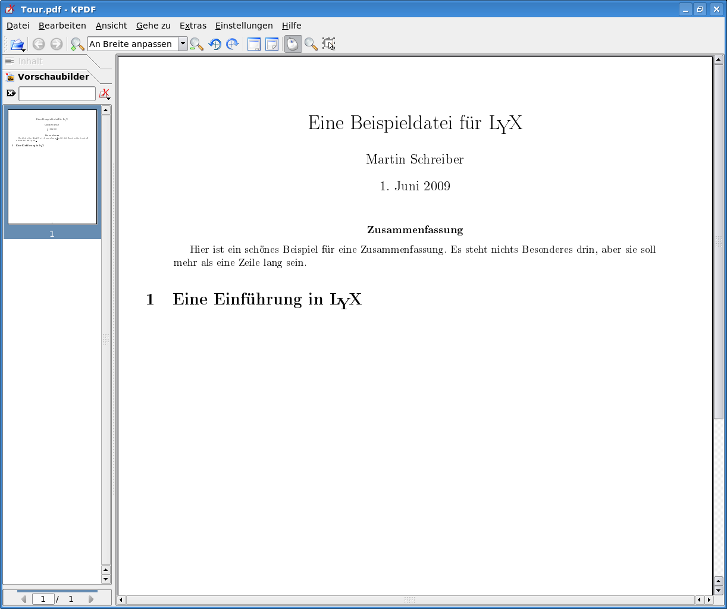Open the zoom level combo box arrow

183,44
